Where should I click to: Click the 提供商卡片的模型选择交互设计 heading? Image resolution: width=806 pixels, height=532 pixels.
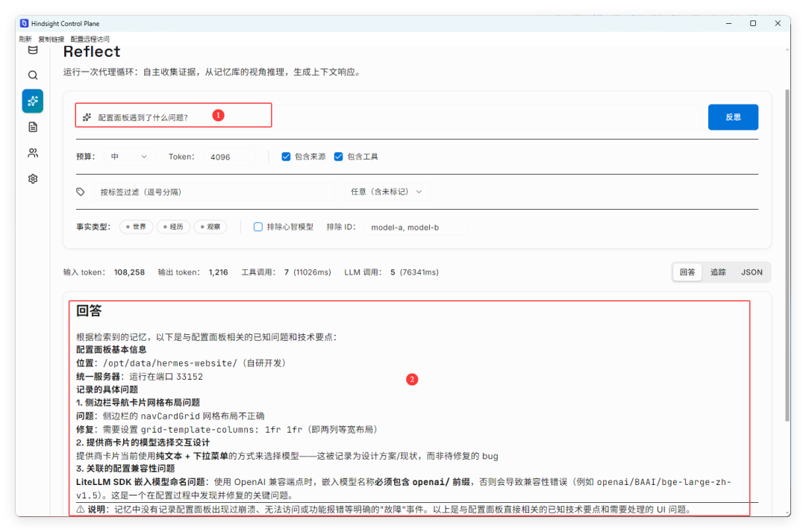tap(148, 442)
